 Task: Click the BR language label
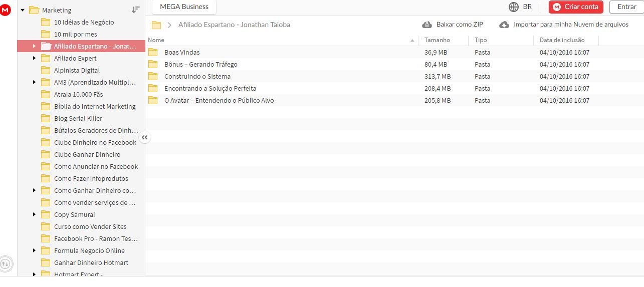click(x=527, y=7)
